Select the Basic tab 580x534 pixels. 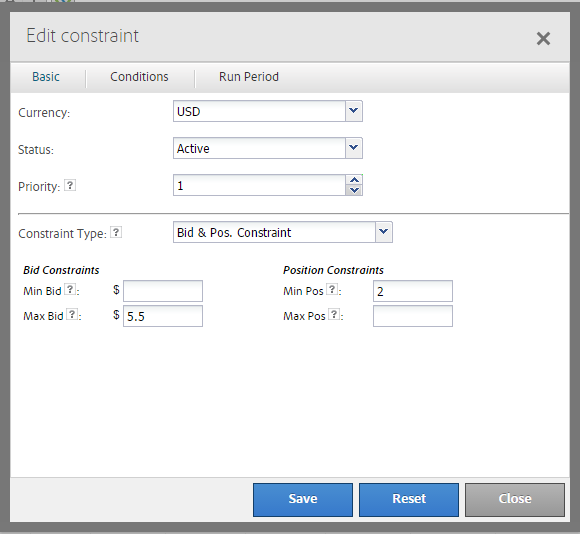click(x=46, y=77)
